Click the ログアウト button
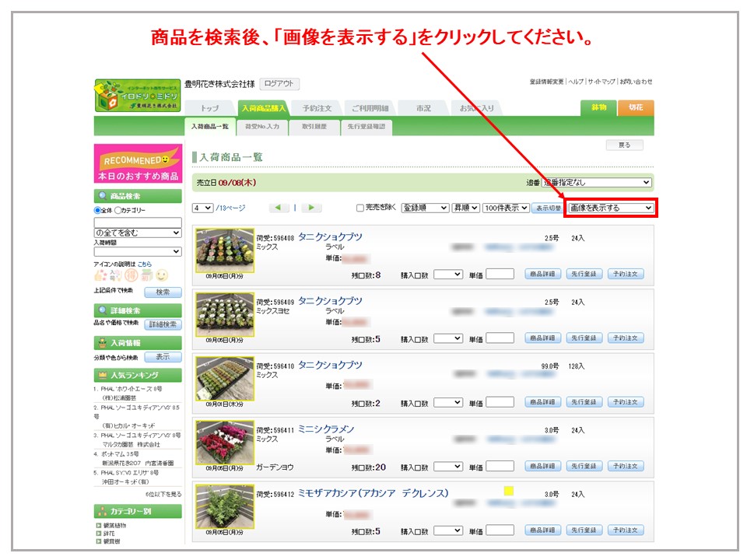The width and height of the screenshot is (747, 560). point(279,84)
